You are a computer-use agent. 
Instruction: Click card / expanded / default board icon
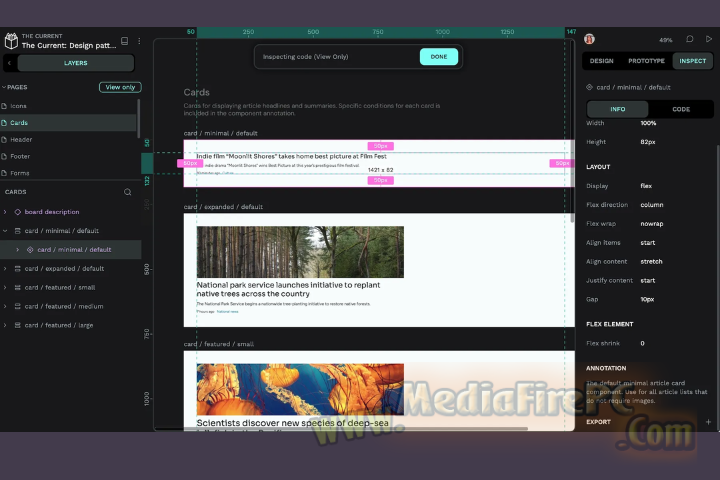pyautogui.click(x=17, y=268)
